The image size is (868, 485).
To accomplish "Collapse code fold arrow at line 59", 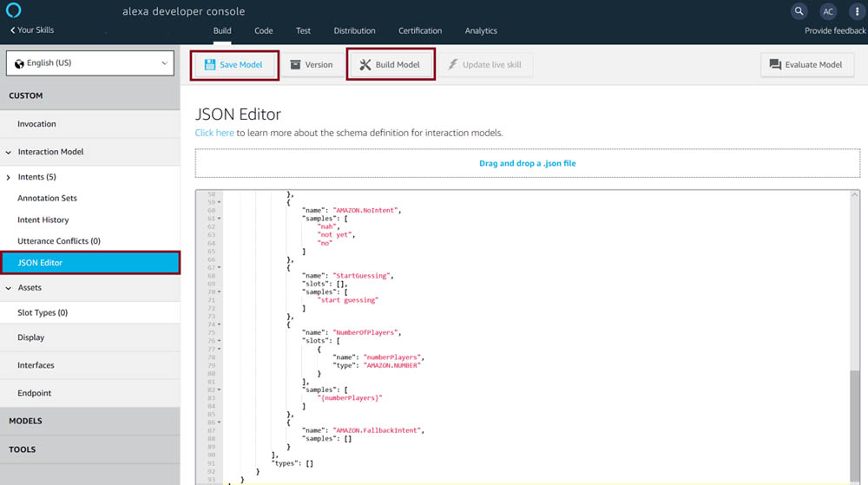I will tap(220, 202).
